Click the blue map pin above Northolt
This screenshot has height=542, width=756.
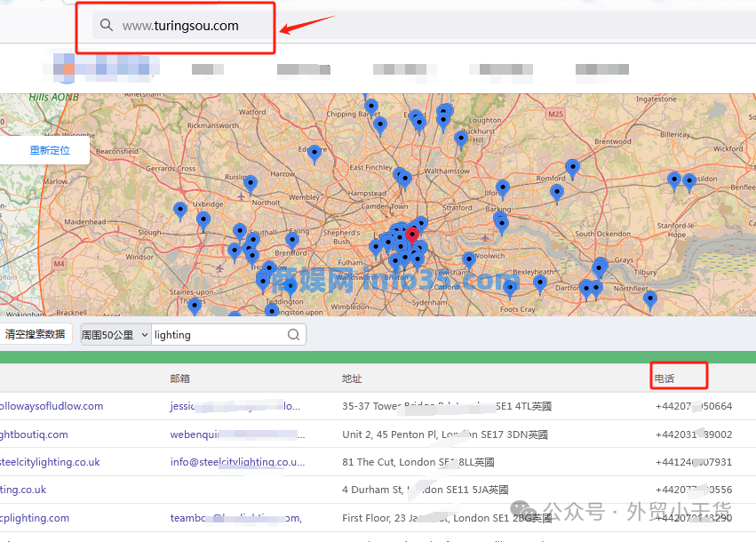click(251, 184)
